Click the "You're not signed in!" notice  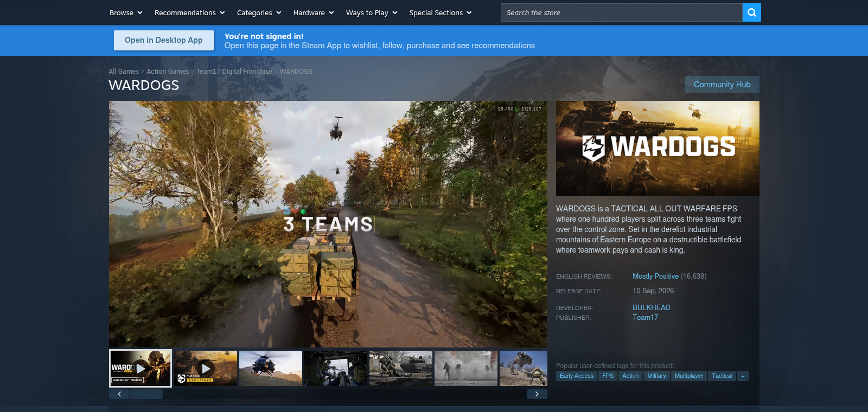(264, 36)
